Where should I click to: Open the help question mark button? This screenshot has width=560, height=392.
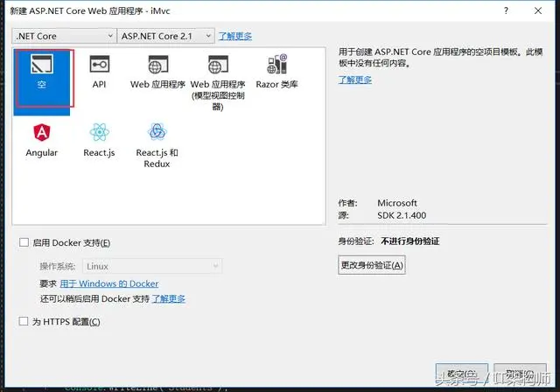[506, 10]
